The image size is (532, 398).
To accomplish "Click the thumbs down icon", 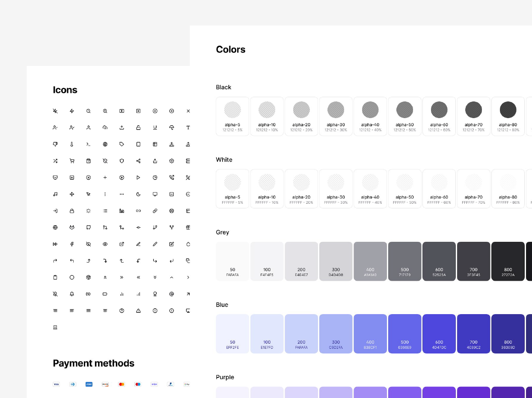I will tap(55, 144).
